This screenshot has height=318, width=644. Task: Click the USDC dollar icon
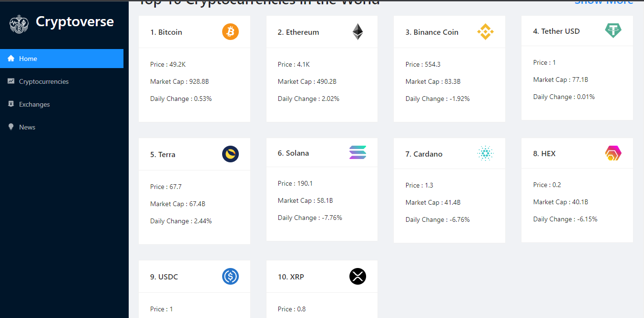230,277
